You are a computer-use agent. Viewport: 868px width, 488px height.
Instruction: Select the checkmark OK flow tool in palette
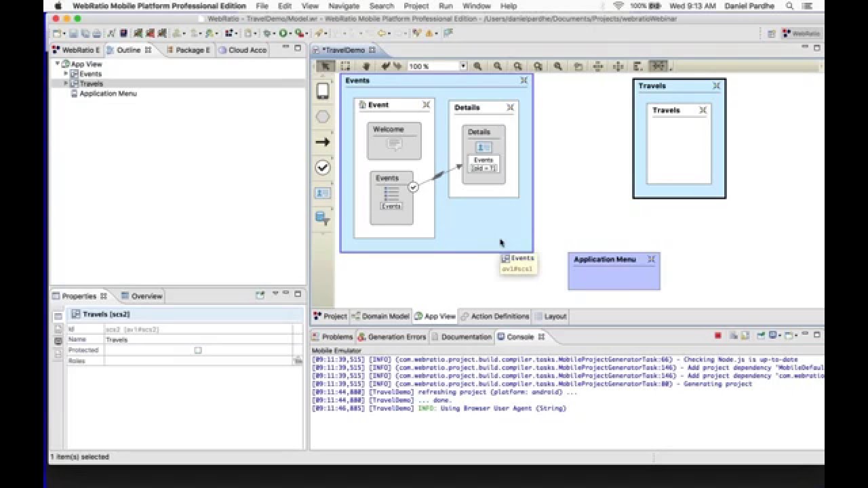click(x=323, y=167)
